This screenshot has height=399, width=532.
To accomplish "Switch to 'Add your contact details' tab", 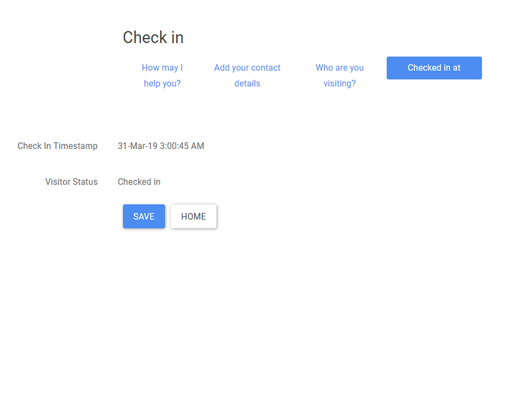I will 247,76.
